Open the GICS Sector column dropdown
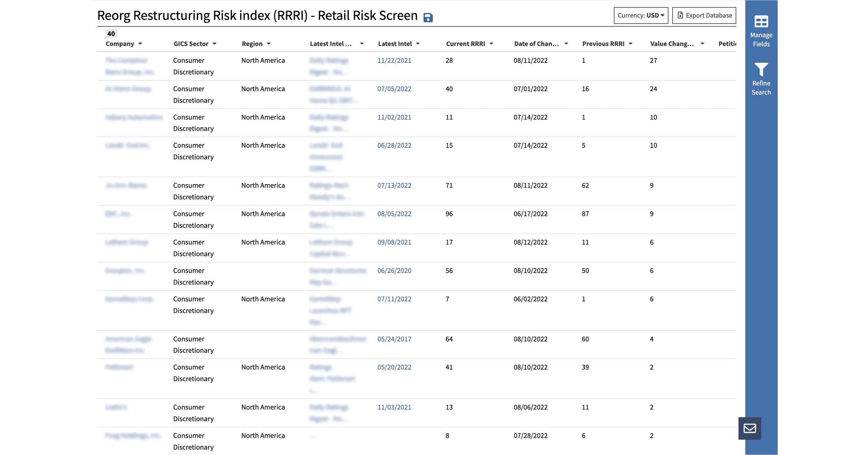 pyautogui.click(x=214, y=43)
